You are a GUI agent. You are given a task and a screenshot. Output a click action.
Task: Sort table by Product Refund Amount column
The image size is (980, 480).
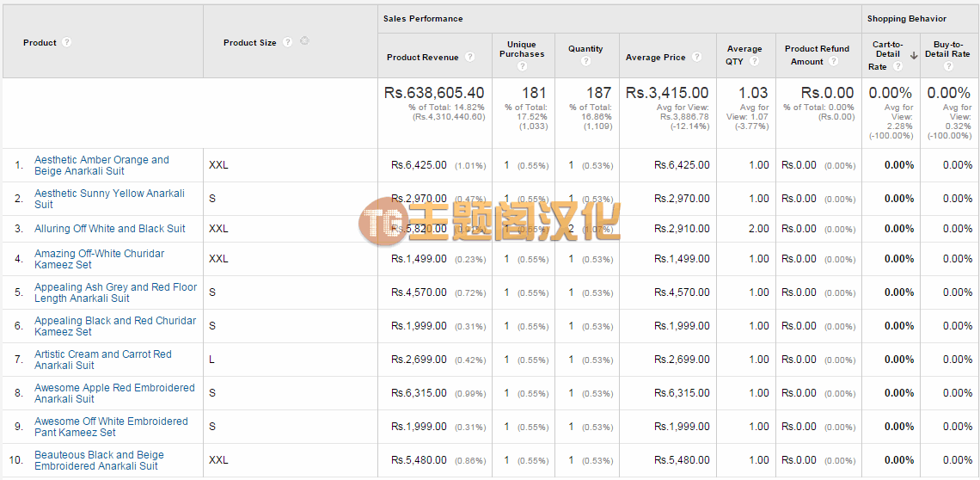pyautogui.click(x=817, y=55)
